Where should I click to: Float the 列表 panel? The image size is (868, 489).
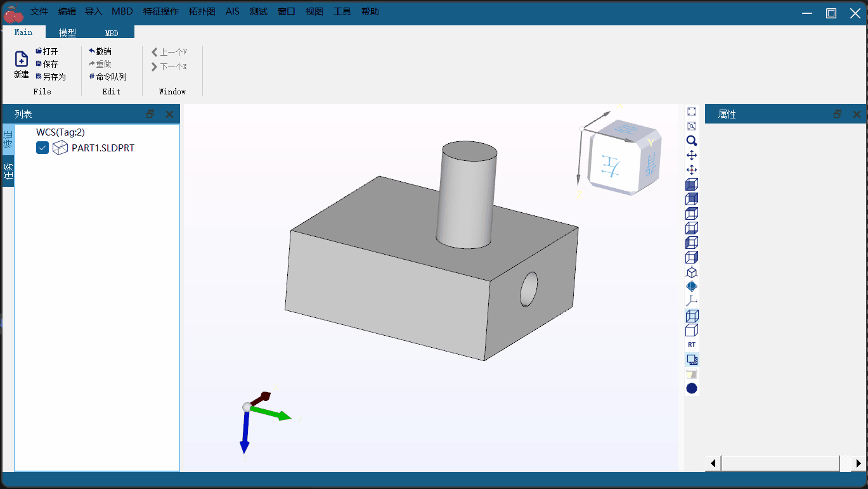(x=150, y=114)
